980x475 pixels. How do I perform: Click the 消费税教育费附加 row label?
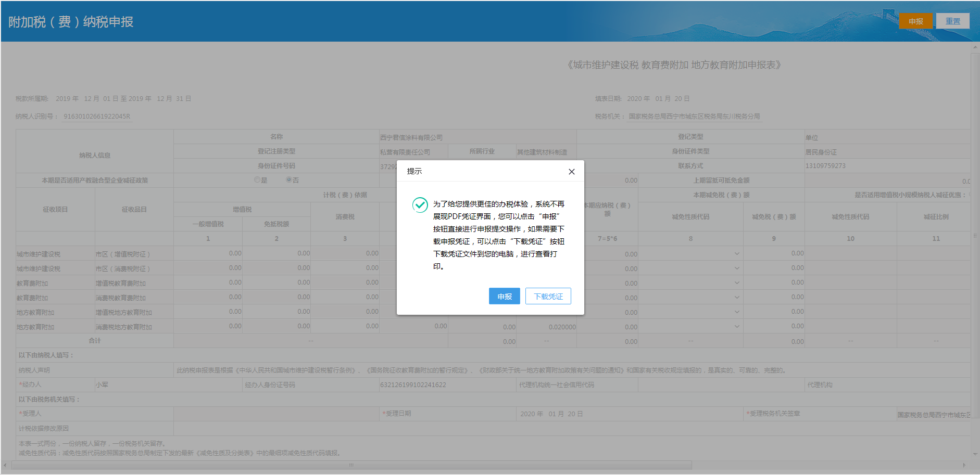click(121, 298)
